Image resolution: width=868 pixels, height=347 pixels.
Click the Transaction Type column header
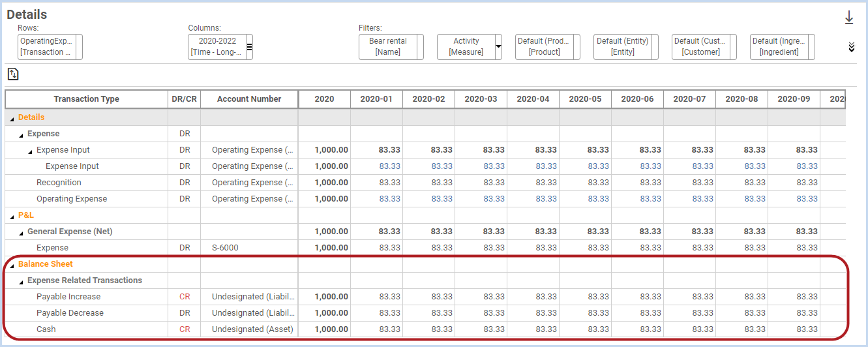(x=87, y=99)
